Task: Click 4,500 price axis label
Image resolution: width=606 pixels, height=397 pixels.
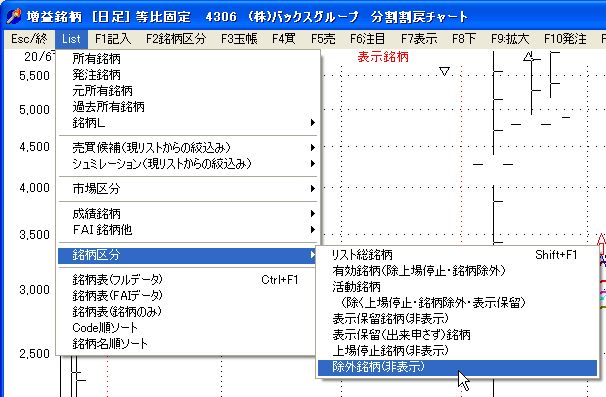Action: coord(34,147)
